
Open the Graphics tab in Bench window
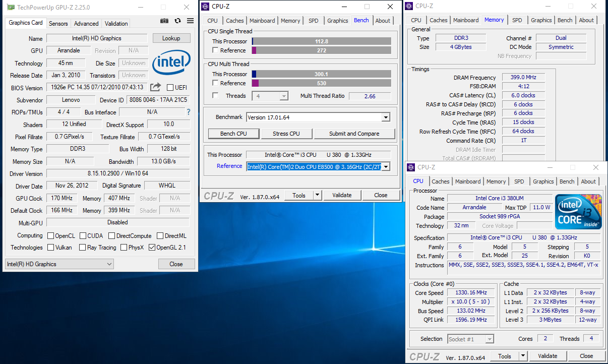pos(338,21)
